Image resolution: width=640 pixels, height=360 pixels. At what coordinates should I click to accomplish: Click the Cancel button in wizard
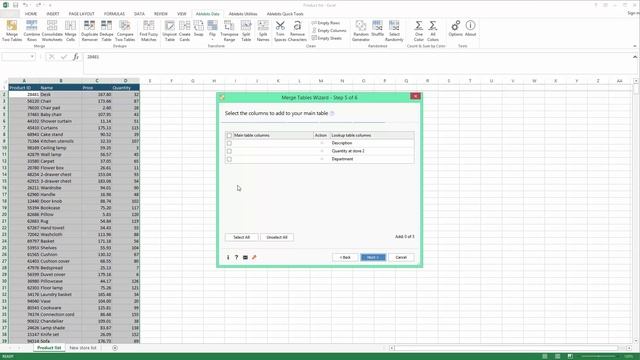coord(401,258)
